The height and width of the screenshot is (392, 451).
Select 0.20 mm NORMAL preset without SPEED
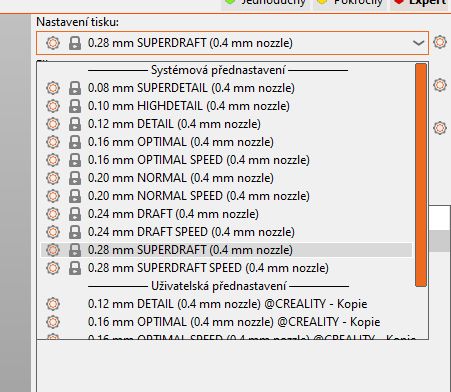[x=226, y=178]
